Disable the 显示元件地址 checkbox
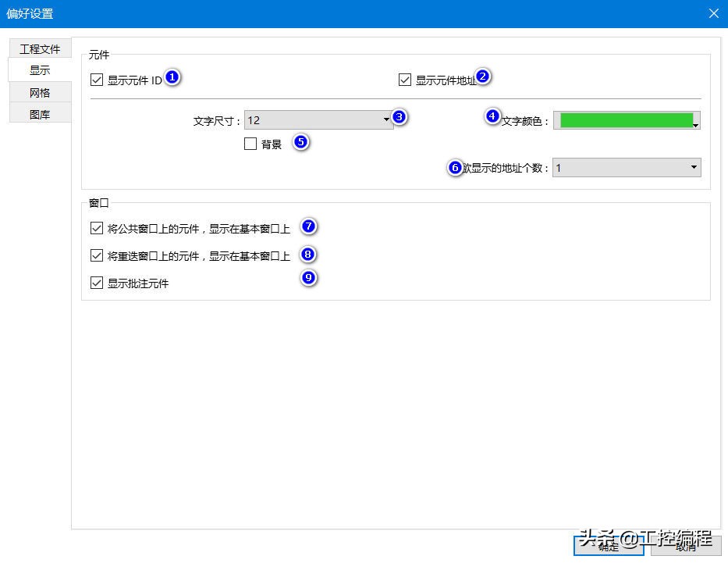 (x=405, y=78)
